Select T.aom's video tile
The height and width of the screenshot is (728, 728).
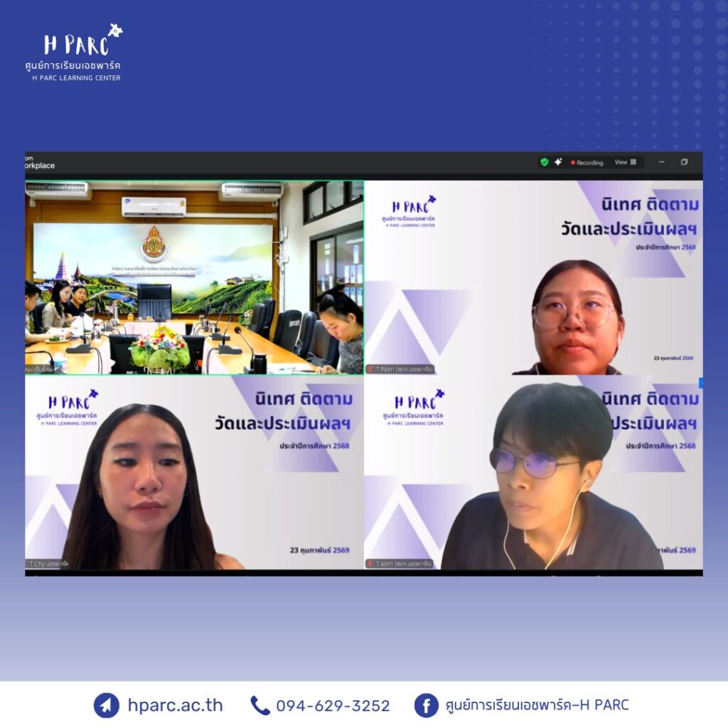click(x=533, y=473)
